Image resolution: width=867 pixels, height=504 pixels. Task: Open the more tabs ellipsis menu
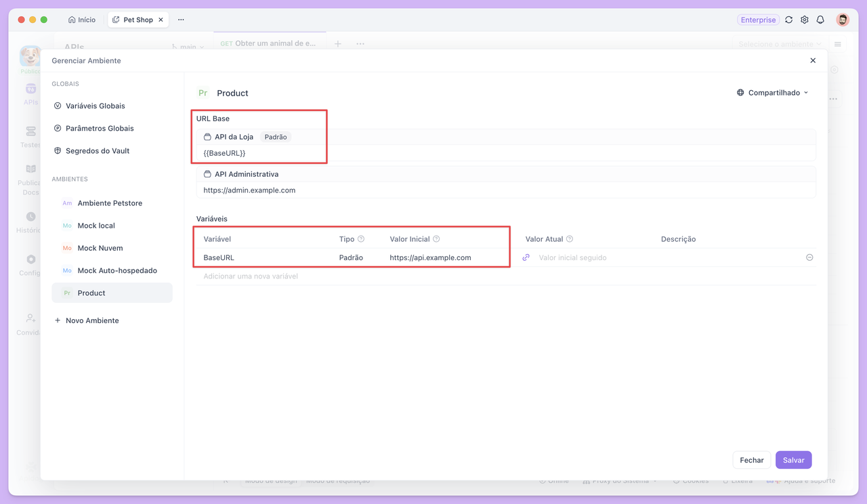click(181, 20)
